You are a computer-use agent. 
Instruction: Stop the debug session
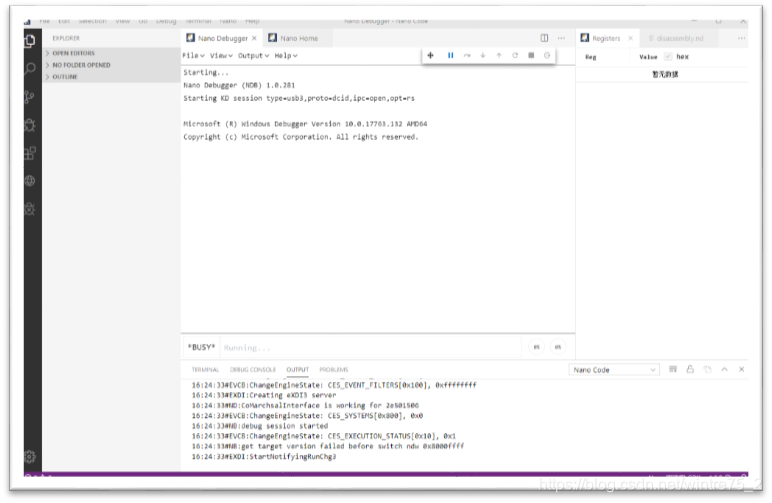click(x=531, y=56)
